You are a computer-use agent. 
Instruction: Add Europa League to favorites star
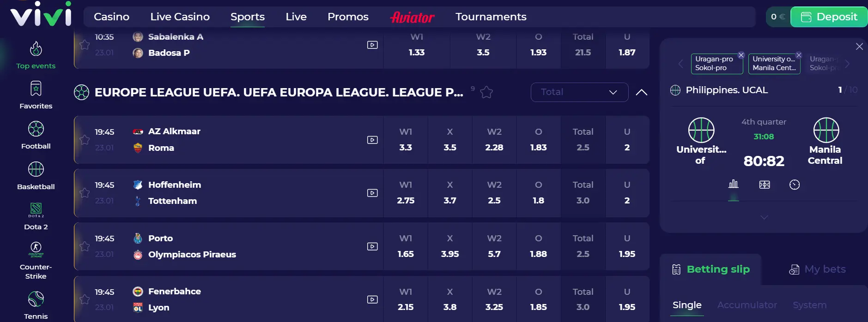[x=486, y=92]
